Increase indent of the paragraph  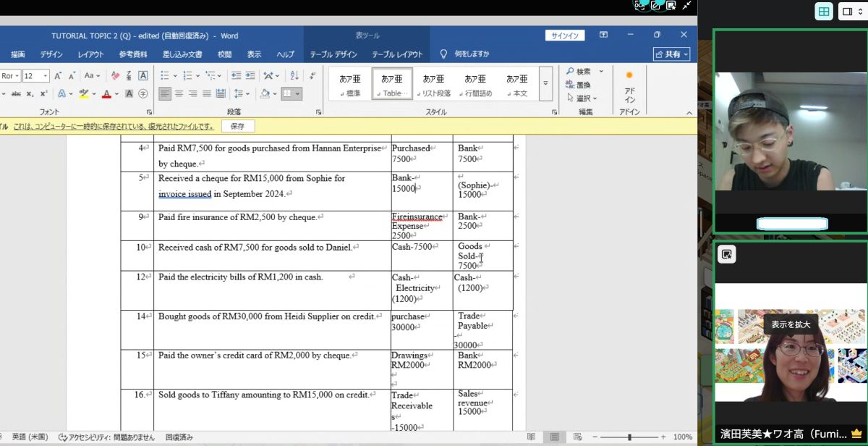[250, 76]
